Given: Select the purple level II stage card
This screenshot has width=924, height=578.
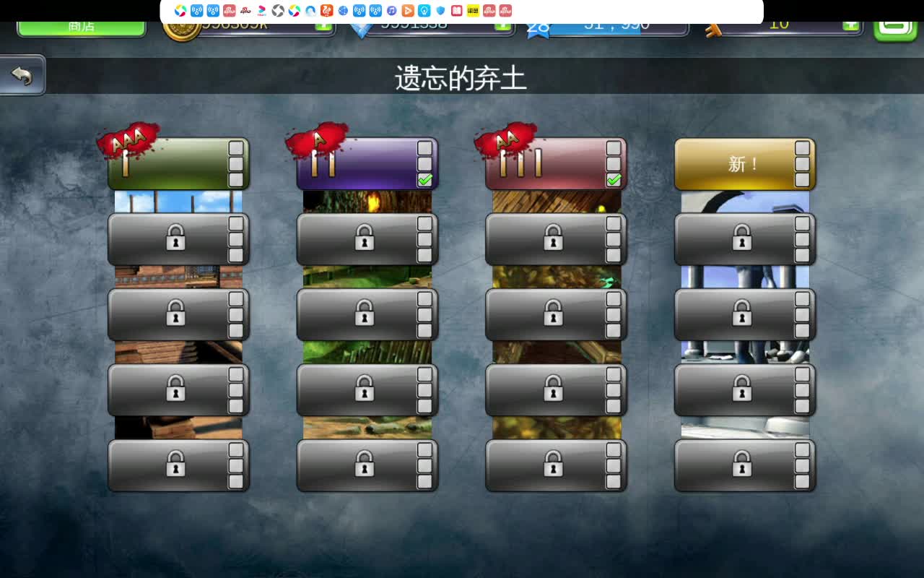Looking at the screenshot, I should pyautogui.click(x=367, y=164).
